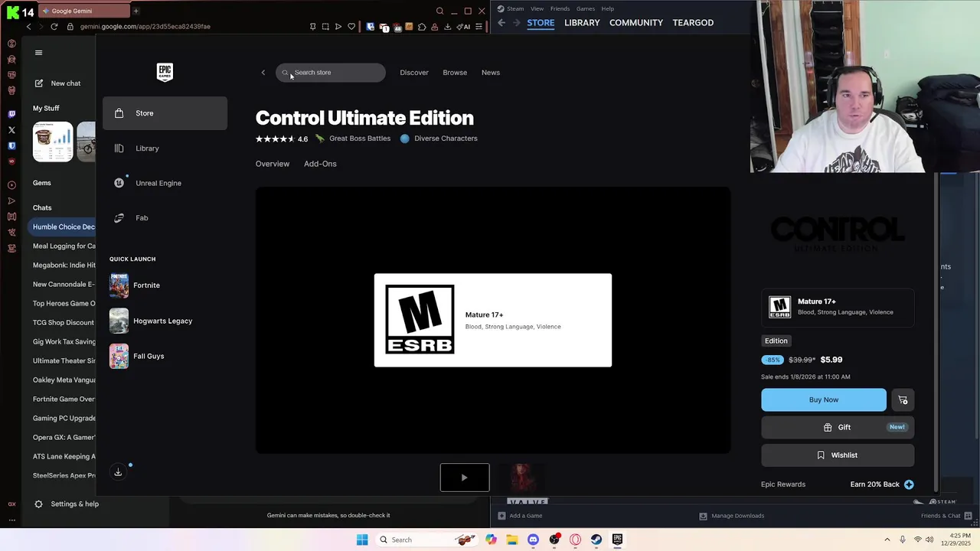
Task: Open the Store section in Epic sidebar
Action: point(165,113)
